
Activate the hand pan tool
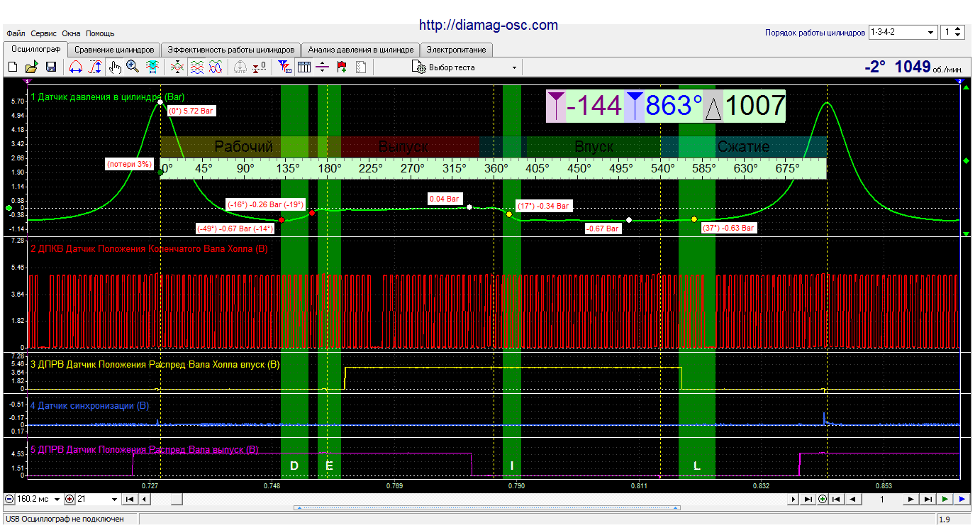point(114,67)
